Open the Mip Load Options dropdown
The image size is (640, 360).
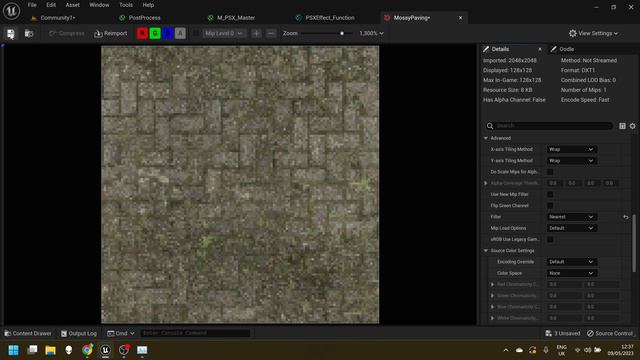[571, 228]
